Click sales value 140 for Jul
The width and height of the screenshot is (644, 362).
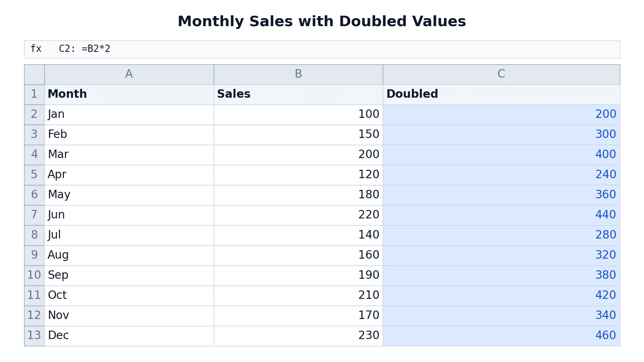pyautogui.click(x=298, y=235)
